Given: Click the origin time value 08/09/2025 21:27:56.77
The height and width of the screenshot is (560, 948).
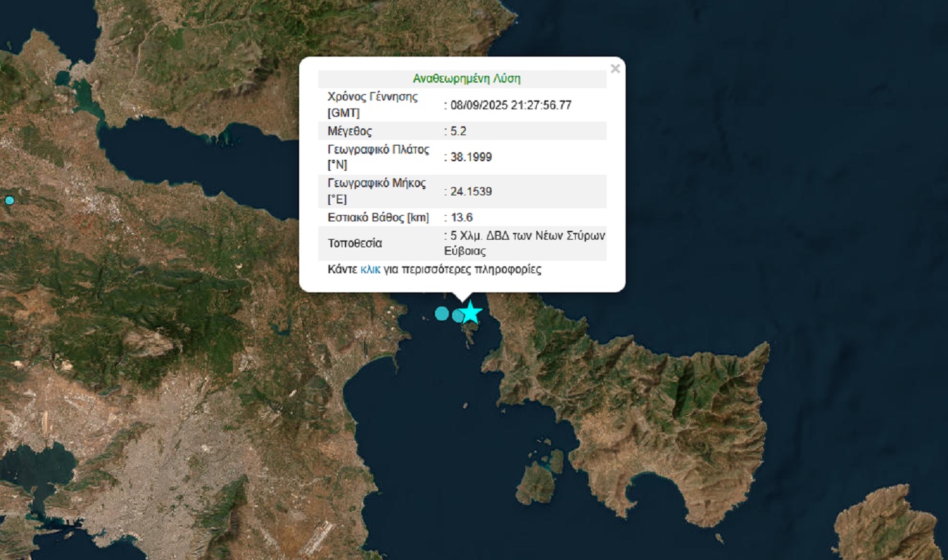Looking at the screenshot, I should [510, 105].
